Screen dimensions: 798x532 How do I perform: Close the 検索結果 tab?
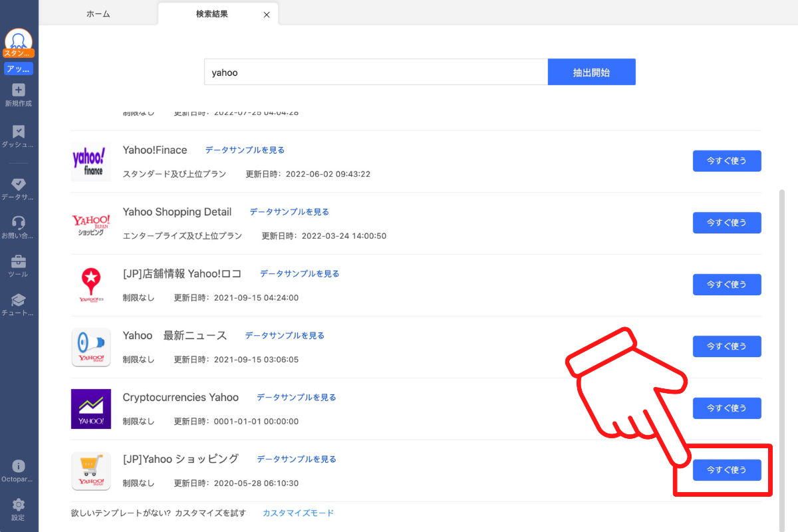click(267, 15)
